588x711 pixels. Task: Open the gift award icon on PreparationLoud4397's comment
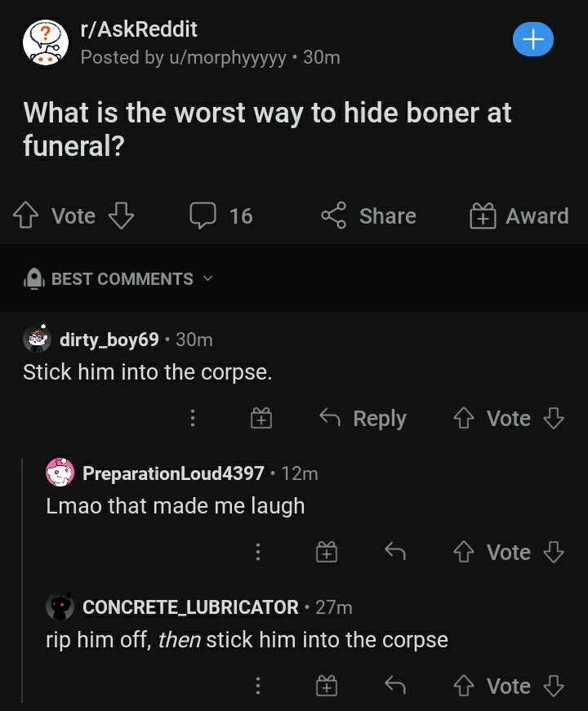327,551
